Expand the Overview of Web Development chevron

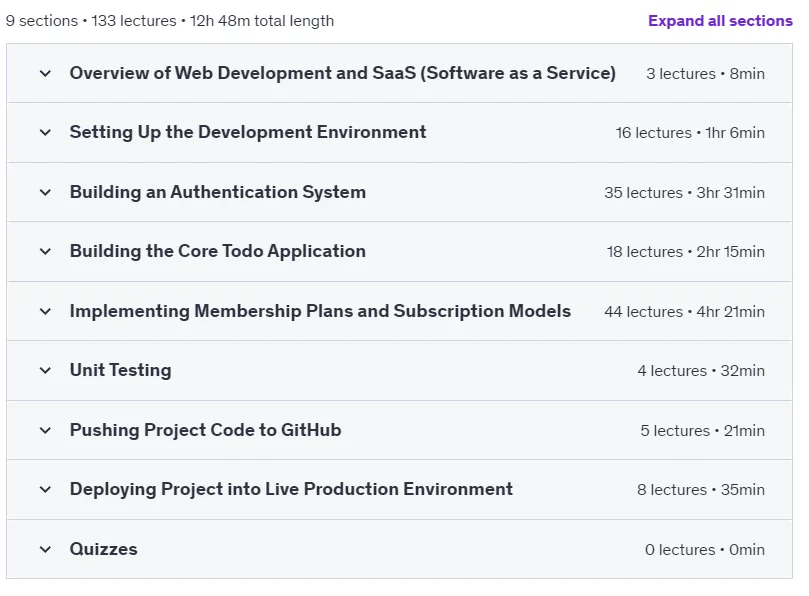click(45, 74)
